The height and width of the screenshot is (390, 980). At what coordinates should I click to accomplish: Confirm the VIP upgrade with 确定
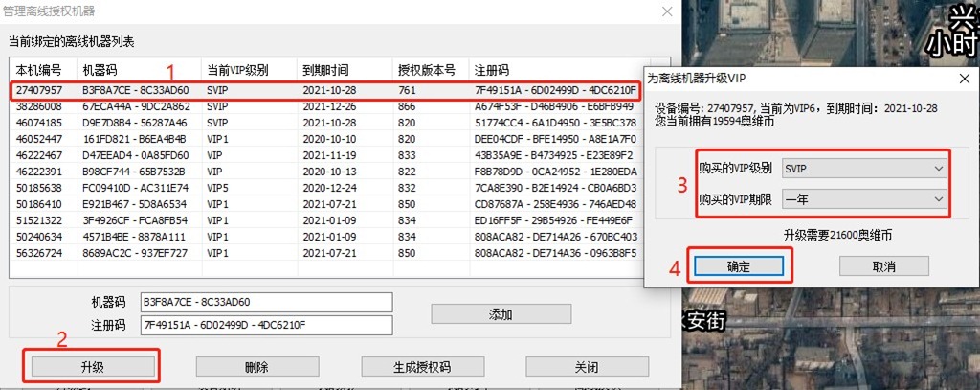point(740,265)
